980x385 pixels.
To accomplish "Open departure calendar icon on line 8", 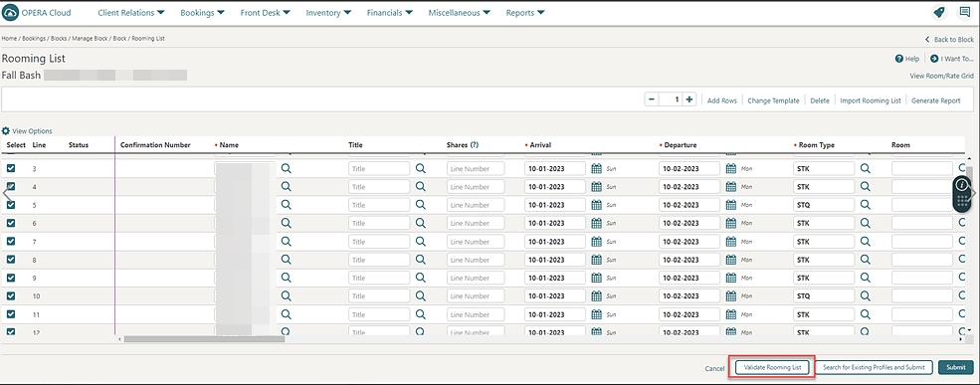I will [x=731, y=260].
